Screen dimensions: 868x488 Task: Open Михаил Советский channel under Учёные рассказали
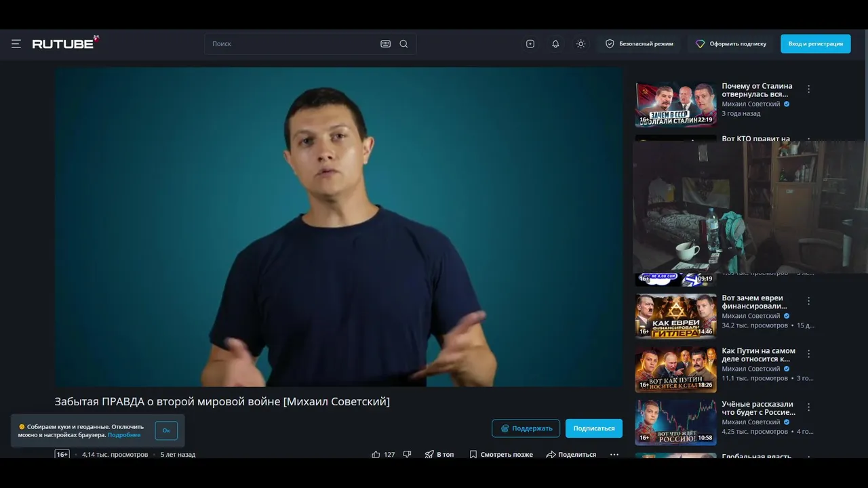pyautogui.click(x=751, y=422)
